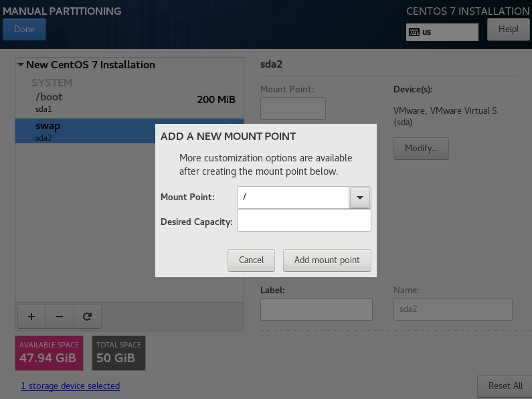Click the Done button
Screen dimensions: 532x399
coord(24,29)
